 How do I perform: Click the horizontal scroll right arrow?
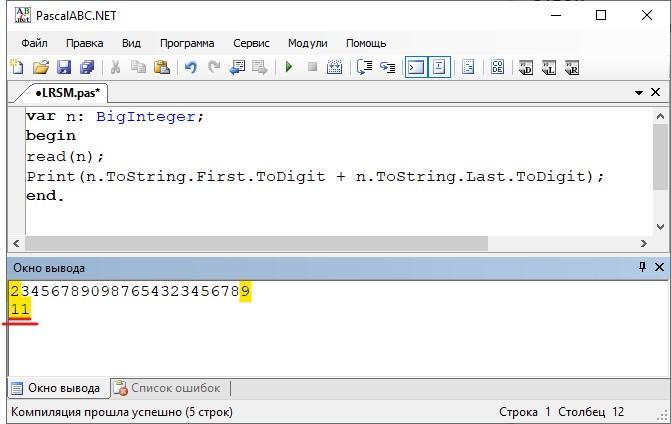(644, 243)
